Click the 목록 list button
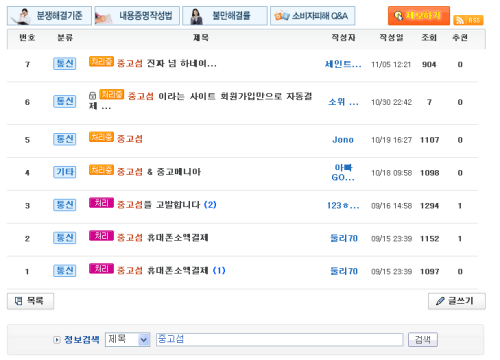The width and height of the screenshot is (500, 360). click(x=30, y=301)
